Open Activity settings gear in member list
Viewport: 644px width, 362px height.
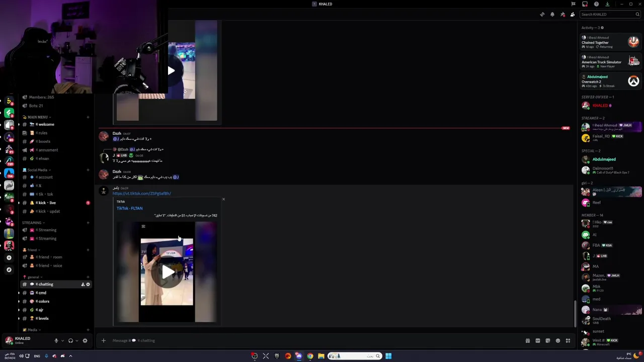point(602,28)
